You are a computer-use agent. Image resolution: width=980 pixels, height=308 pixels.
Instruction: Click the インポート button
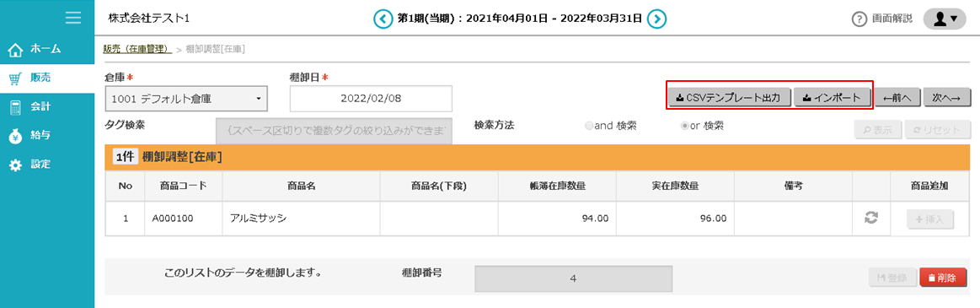[x=832, y=98]
